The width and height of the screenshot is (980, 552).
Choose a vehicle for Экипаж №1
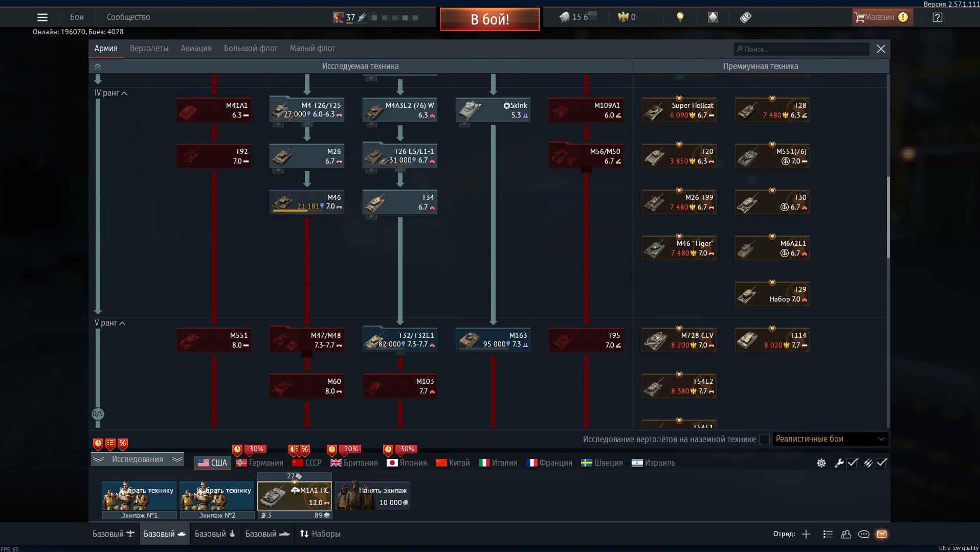coord(139,496)
